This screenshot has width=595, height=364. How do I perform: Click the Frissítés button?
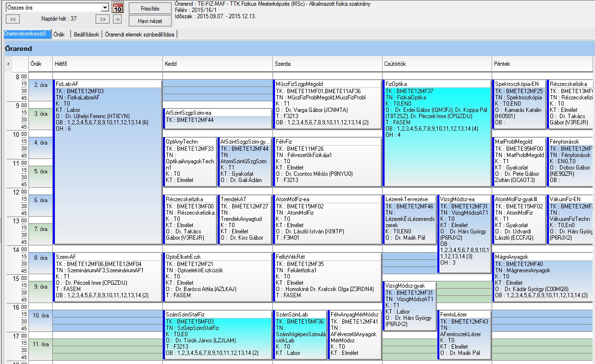pyautogui.click(x=150, y=8)
